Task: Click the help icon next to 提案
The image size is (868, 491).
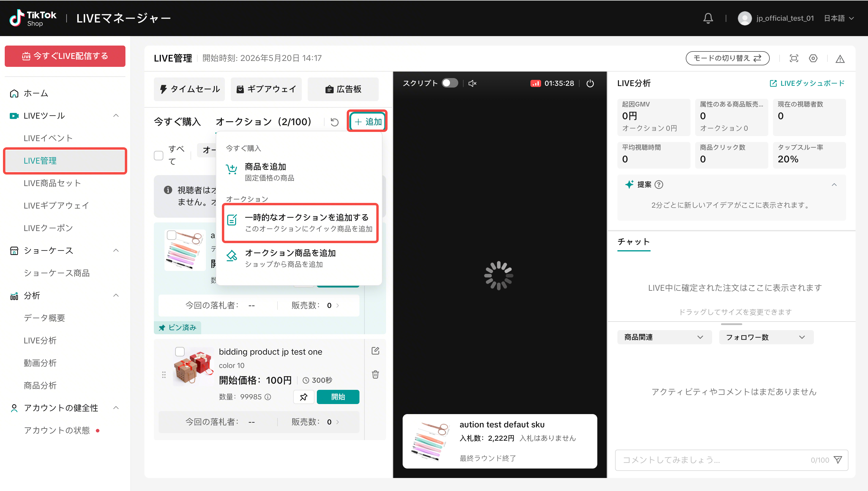Action: tap(659, 185)
